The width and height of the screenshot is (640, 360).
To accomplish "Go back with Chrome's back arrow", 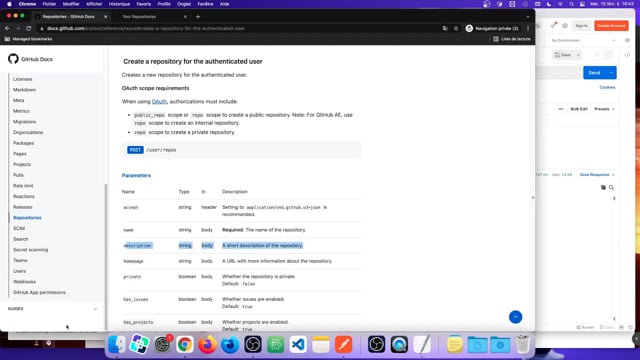I will pyautogui.click(x=7, y=28).
